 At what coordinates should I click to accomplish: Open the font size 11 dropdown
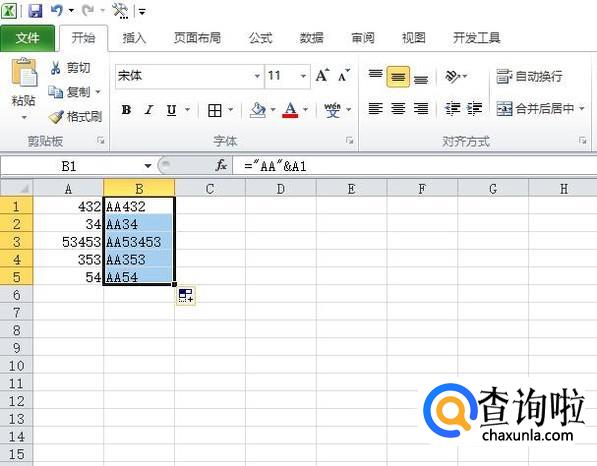click(x=303, y=76)
